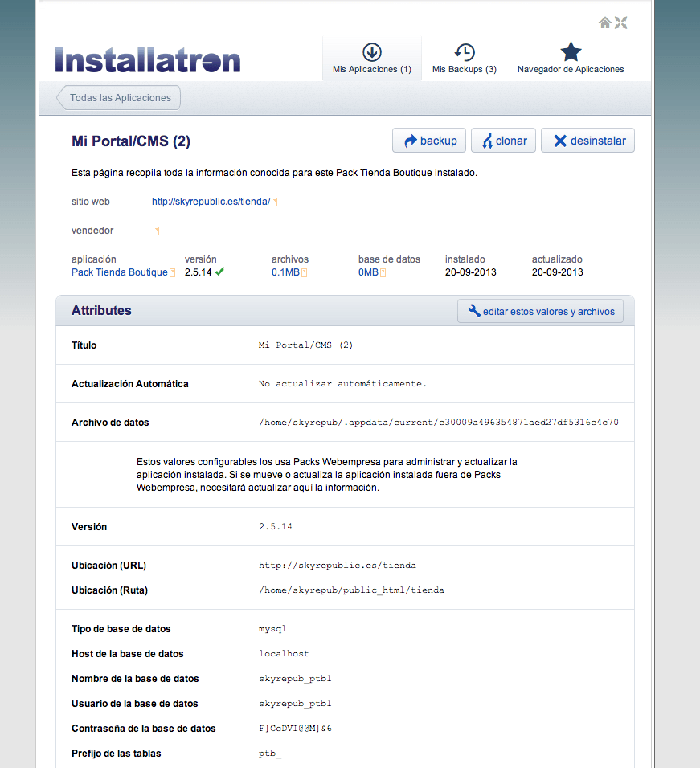Click the Nombre de la base de datos value

tap(295, 679)
